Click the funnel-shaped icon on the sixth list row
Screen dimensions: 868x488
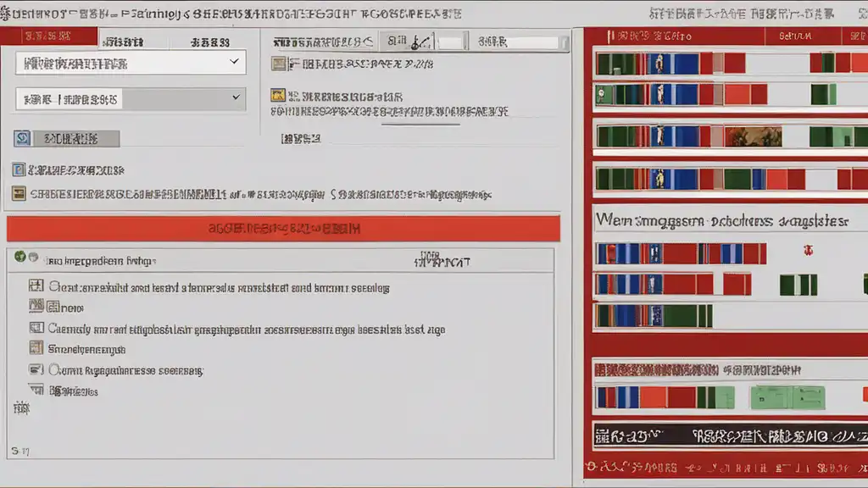[36, 390]
